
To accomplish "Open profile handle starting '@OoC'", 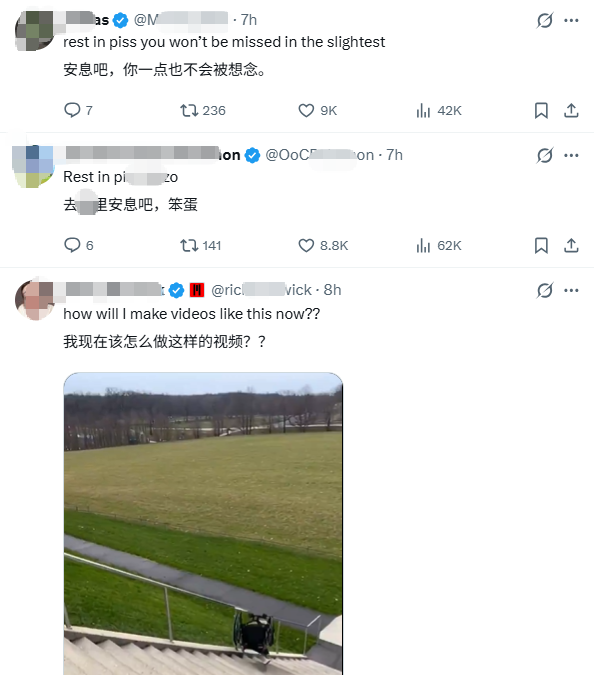I will [x=319, y=155].
